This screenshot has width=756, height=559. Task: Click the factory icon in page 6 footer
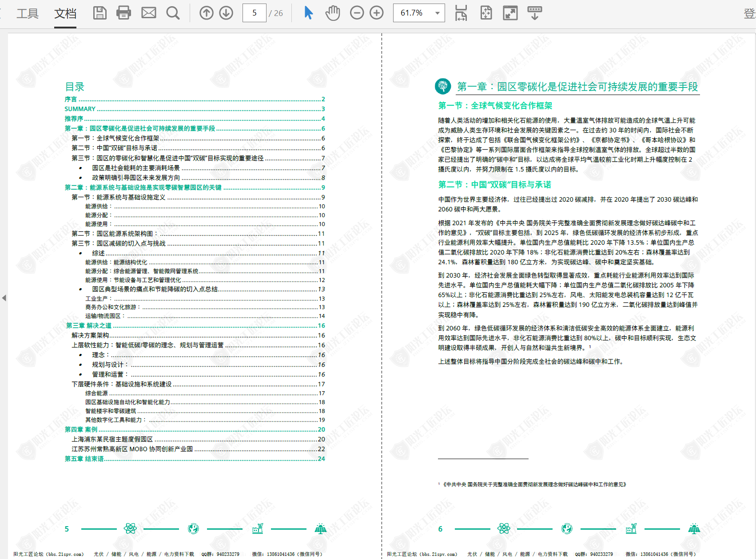click(x=631, y=528)
